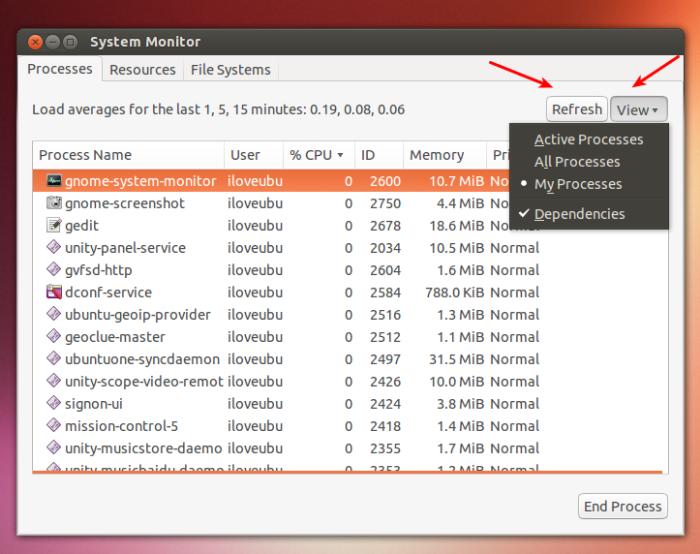Image resolution: width=700 pixels, height=554 pixels.
Task: Select the mission-control-5 process name
Action: click(121, 426)
